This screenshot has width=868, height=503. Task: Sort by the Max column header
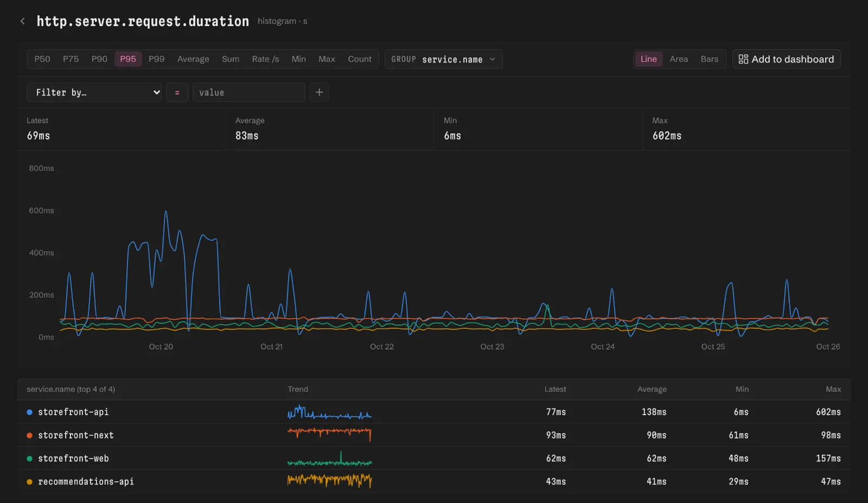coord(833,389)
